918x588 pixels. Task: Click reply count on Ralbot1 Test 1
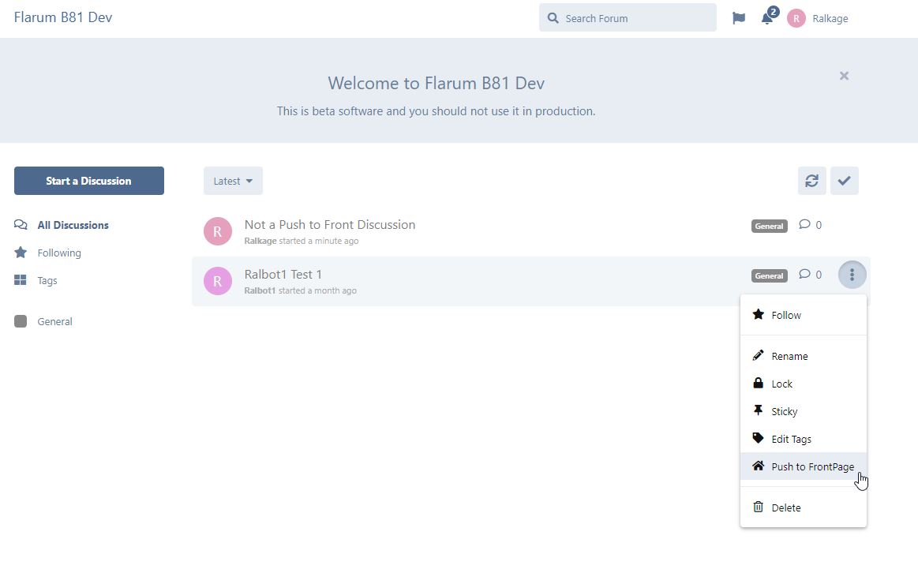tap(811, 275)
